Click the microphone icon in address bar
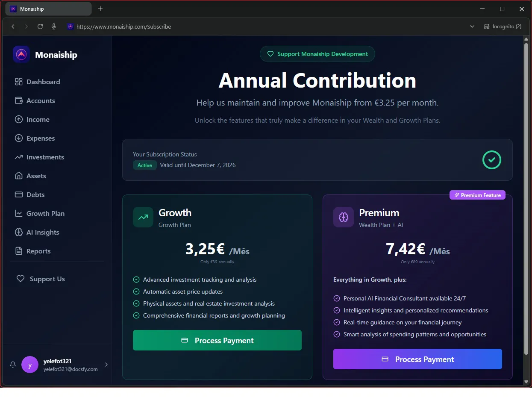This screenshot has width=532, height=415. [x=54, y=26]
